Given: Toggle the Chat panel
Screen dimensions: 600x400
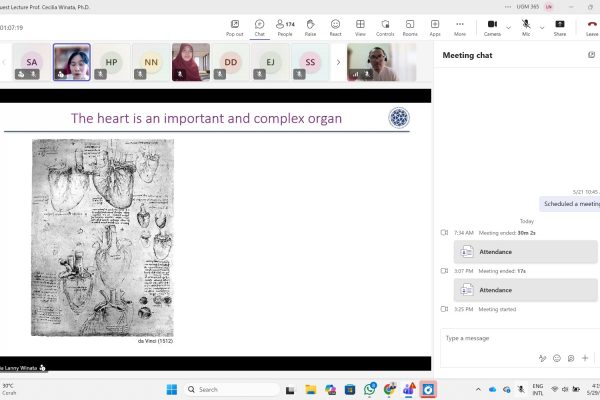Looking at the screenshot, I should click(x=259, y=28).
